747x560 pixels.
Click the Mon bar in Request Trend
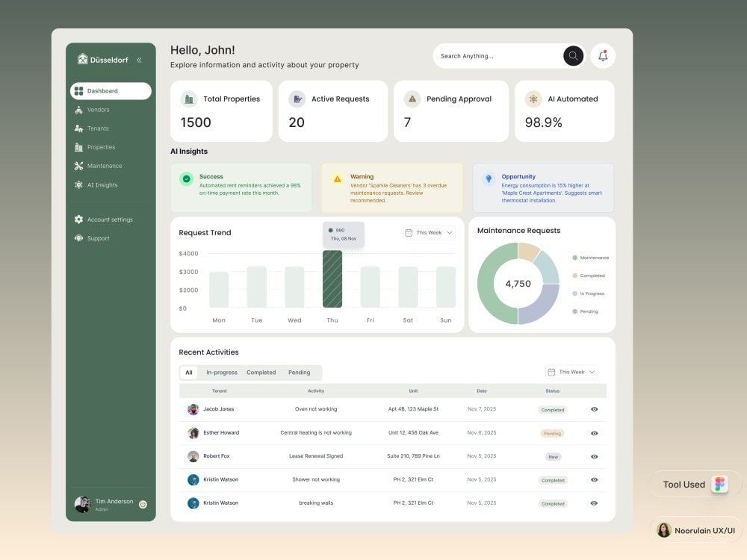(x=219, y=290)
